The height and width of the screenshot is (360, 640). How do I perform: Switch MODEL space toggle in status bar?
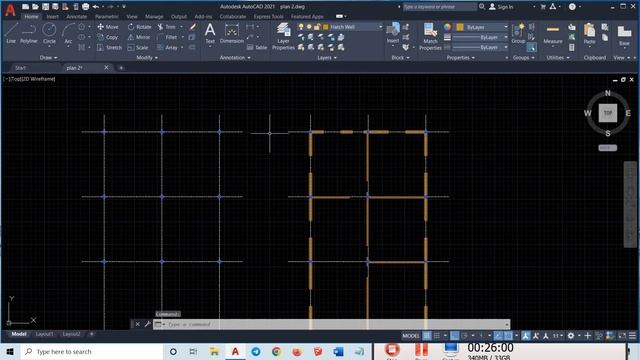coord(411,336)
